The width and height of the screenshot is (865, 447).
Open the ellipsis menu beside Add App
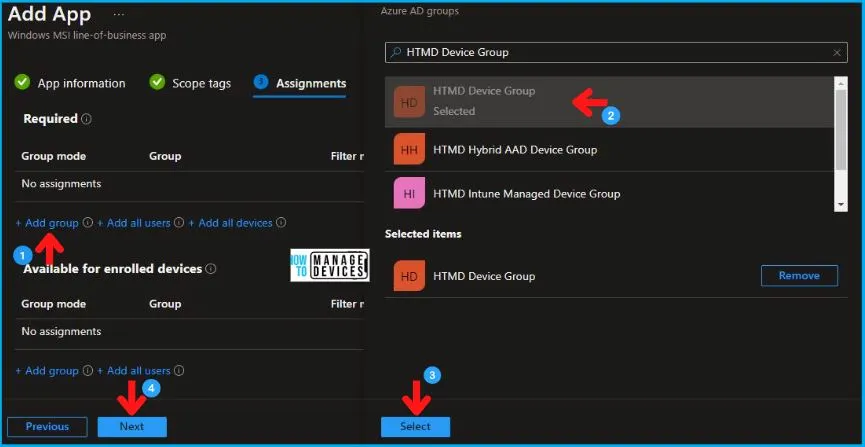[x=118, y=15]
